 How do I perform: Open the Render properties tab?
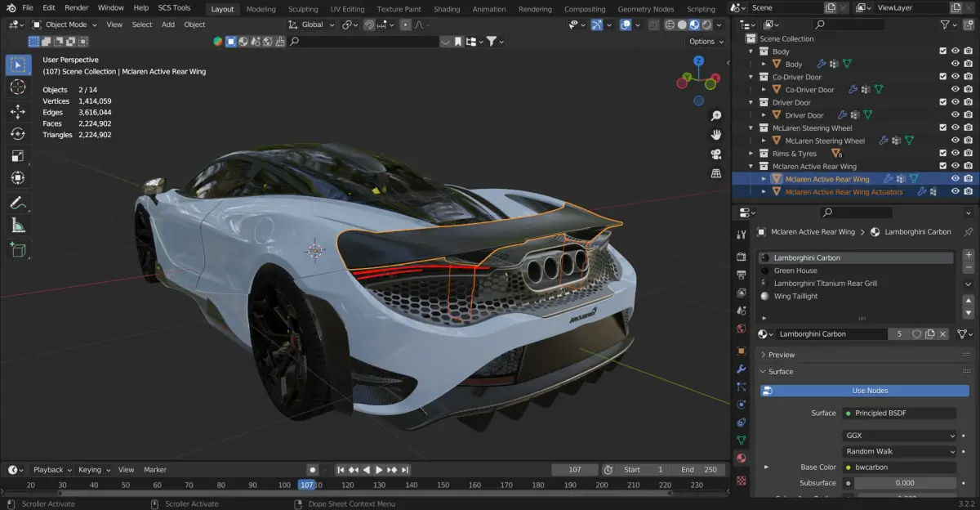pos(741,257)
